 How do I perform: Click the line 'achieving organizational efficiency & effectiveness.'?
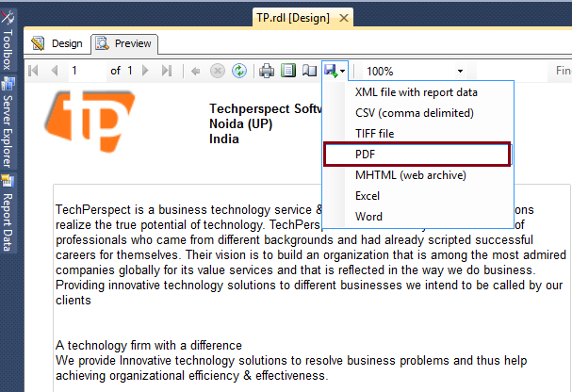click(192, 376)
